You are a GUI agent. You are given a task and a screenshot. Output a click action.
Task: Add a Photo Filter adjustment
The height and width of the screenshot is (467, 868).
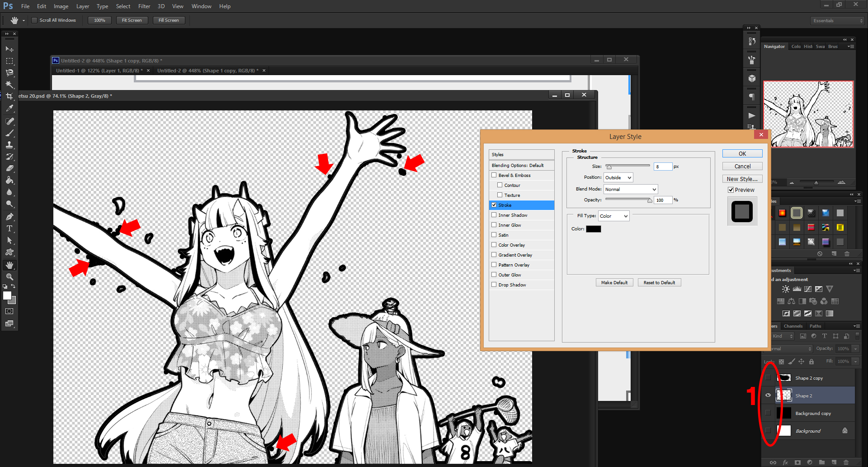tap(813, 301)
